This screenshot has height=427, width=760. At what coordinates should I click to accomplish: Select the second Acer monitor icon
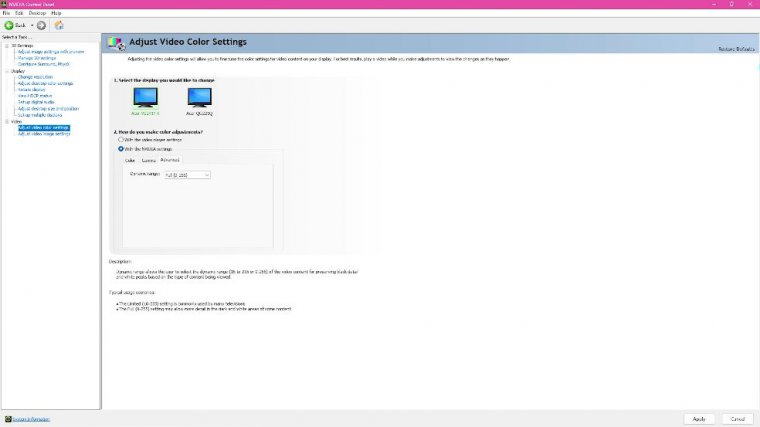click(199, 96)
